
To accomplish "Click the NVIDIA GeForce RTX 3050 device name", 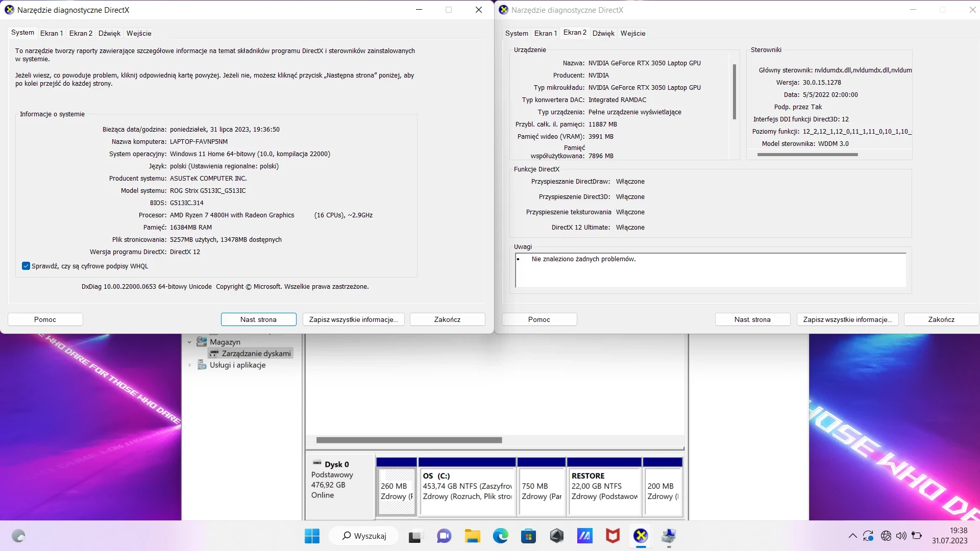I will [644, 63].
